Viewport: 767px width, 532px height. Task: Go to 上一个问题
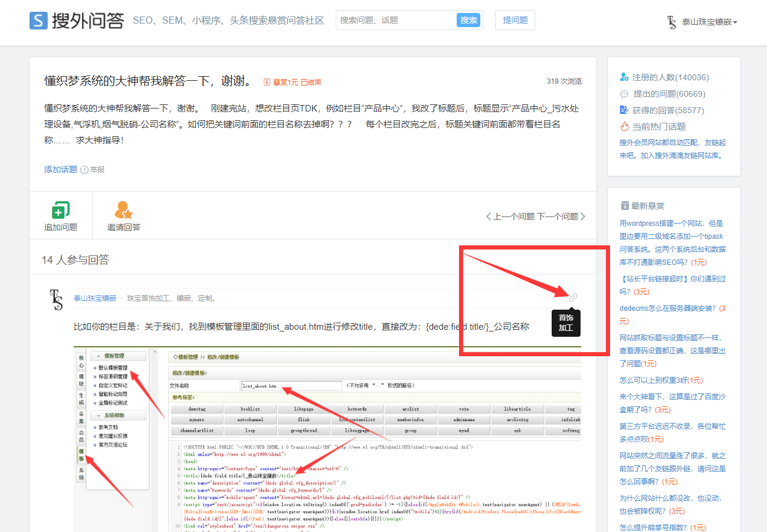click(x=510, y=216)
